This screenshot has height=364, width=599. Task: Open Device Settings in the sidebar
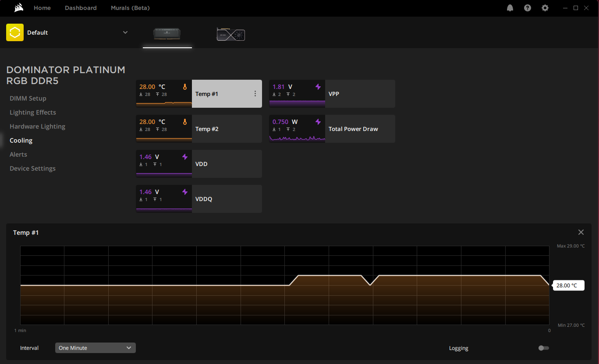[32, 169]
